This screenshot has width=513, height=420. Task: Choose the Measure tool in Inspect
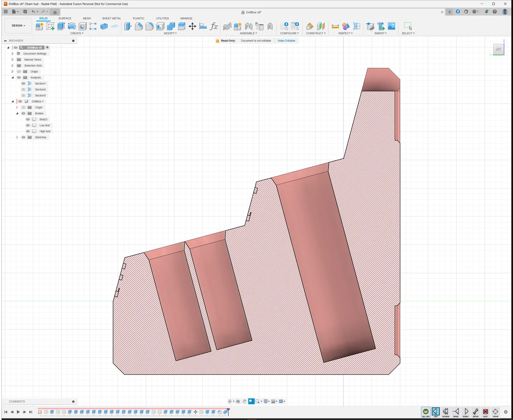(335, 26)
